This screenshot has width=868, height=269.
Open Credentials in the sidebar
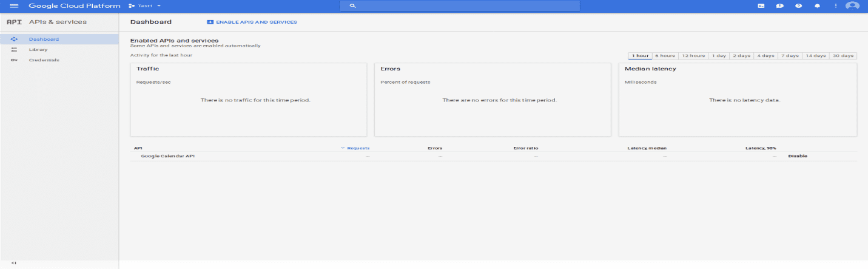pyautogui.click(x=59, y=60)
